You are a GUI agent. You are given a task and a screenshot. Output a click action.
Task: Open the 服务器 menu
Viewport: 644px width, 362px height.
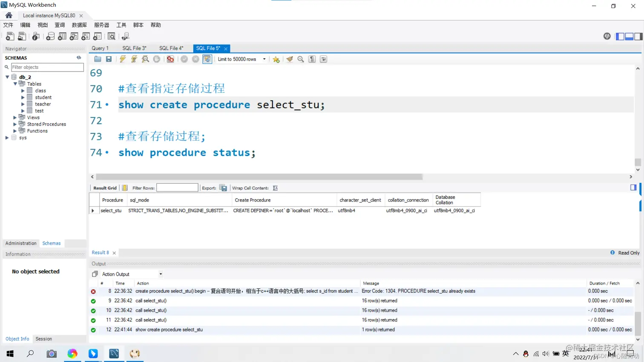[x=101, y=25]
